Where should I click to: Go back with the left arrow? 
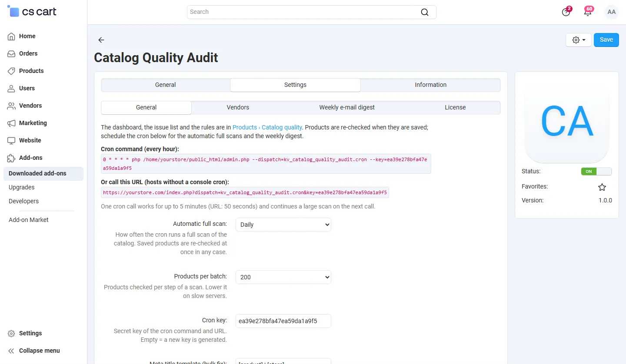click(x=101, y=40)
